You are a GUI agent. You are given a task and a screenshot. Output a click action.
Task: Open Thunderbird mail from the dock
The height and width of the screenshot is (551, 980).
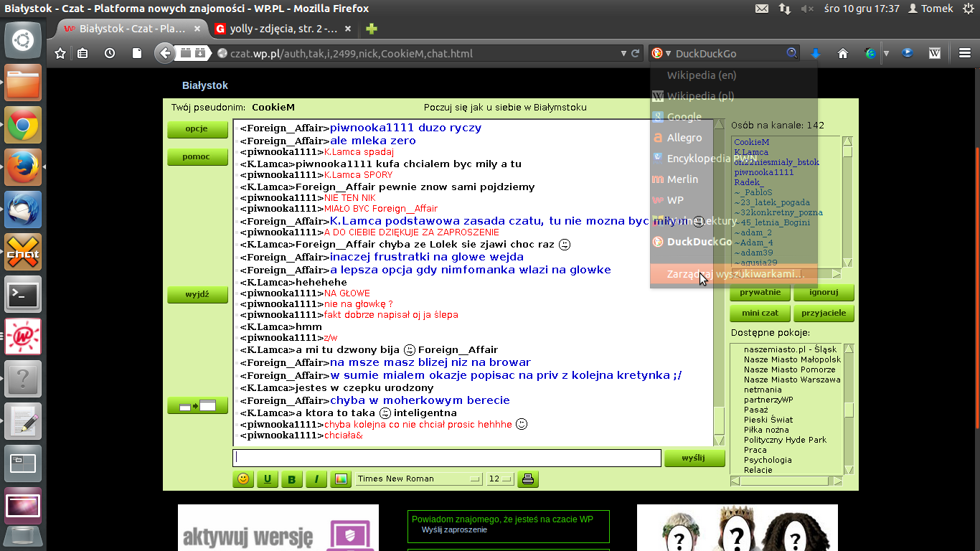coord(23,210)
